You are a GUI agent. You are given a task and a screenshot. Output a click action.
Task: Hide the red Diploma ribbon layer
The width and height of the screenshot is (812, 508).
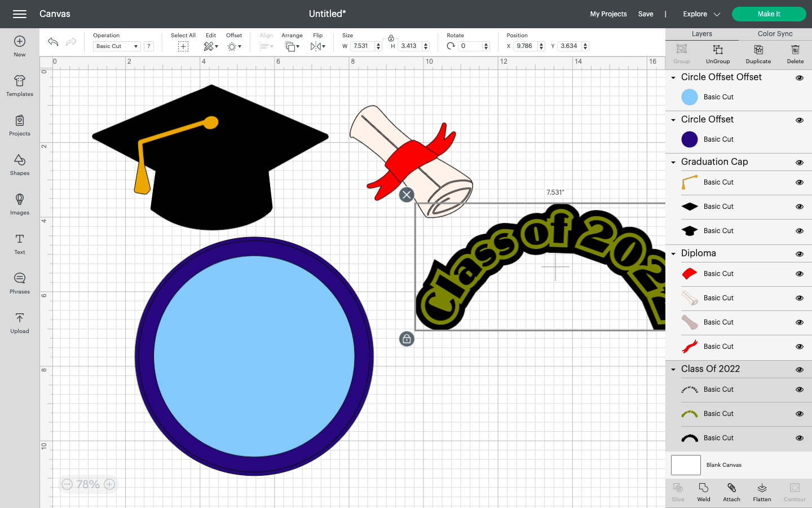[x=799, y=274]
